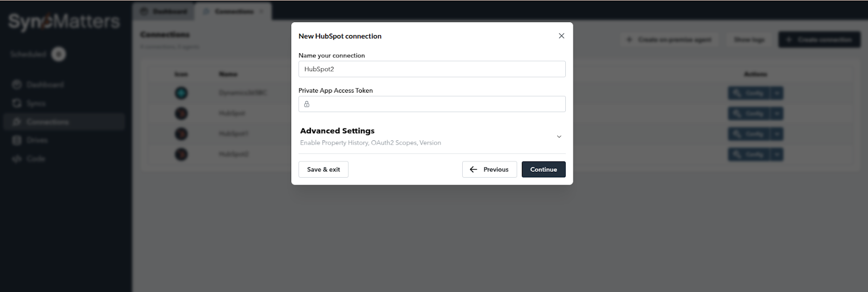This screenshot has height=292, width=868.
Task: Click Save & exit
Action: pos(323,170)
